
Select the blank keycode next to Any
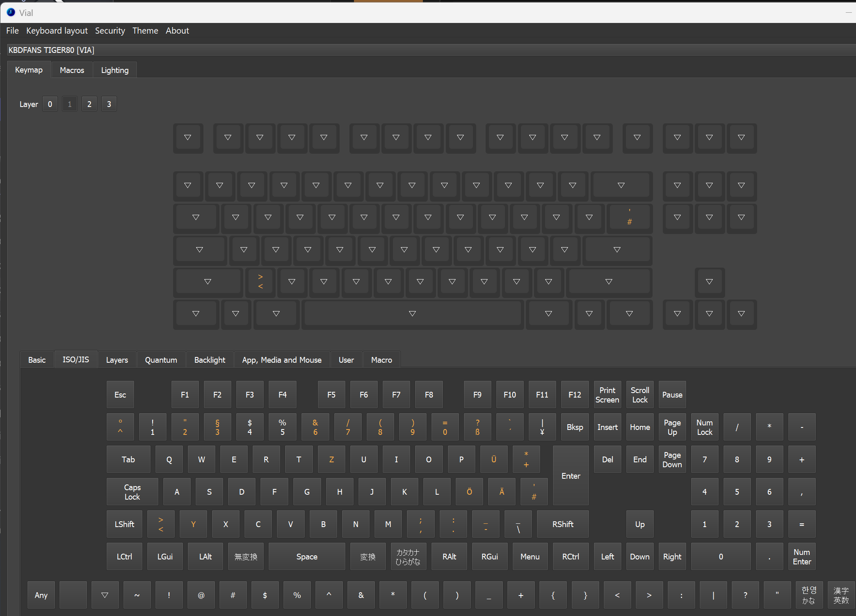(73, 595)
